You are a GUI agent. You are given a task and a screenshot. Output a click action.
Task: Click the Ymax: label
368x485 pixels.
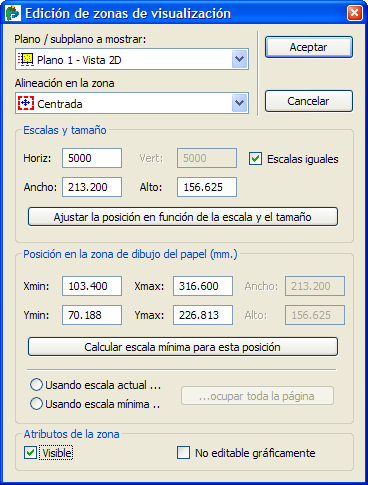pyautogui.click(x=149, y=315)
